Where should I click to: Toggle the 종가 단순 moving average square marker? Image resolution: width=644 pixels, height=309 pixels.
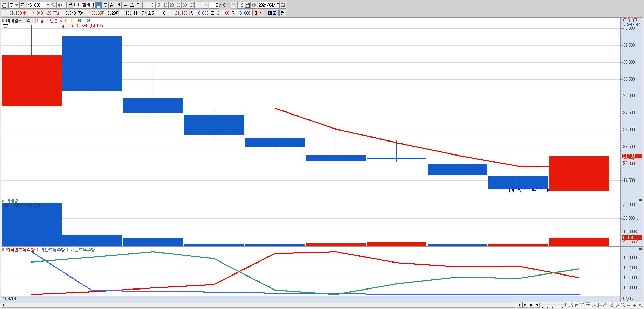point(38,21)
